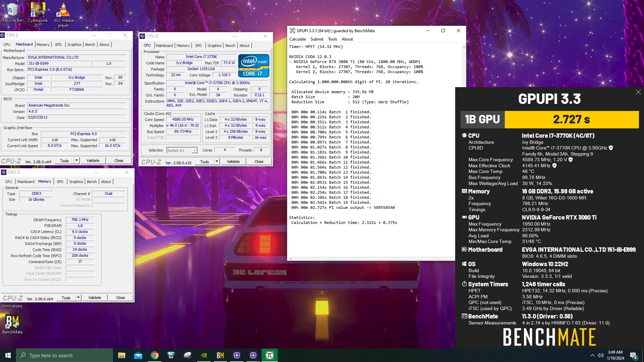This screenshot has width=644, height=362.
Task: Click the GPUPI output vertical scrollbar up arrow
Action: click(464, 47)
